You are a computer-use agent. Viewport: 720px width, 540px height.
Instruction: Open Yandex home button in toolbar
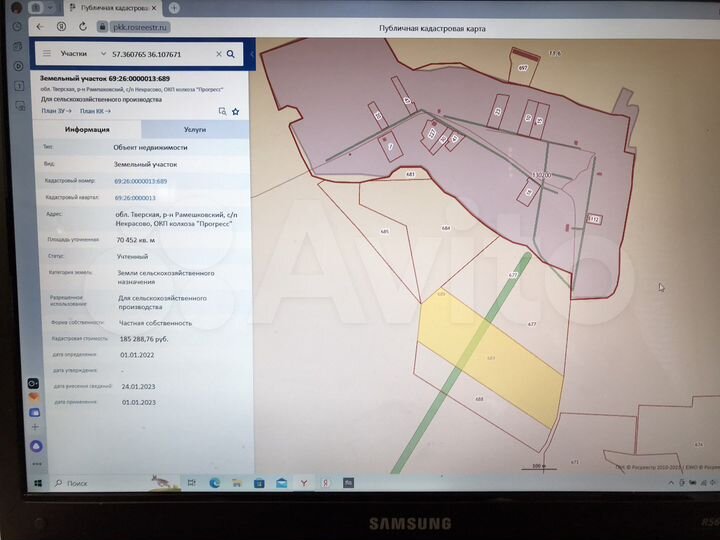point(62,27)
